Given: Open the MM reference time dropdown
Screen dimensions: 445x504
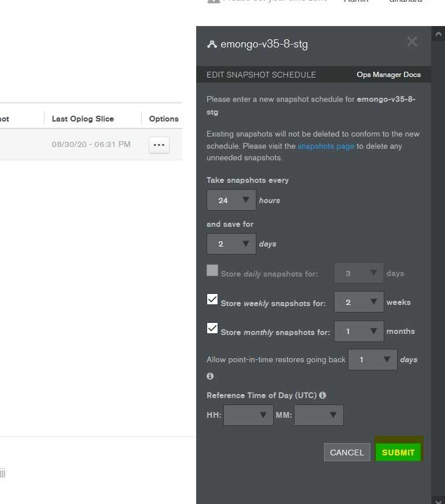Looking at the screenshot, I should [x=319, y=415].
